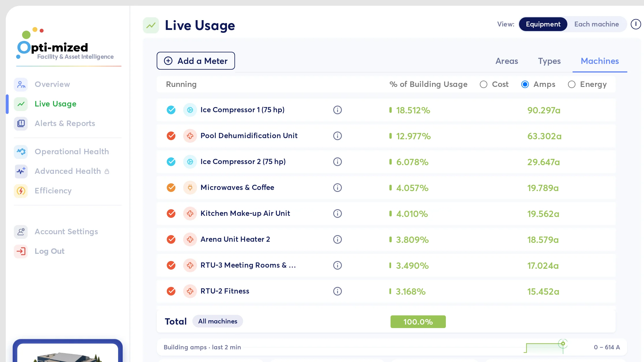The height and width of the screenshot is (362, 644).
Task: Click the plug icon for Microwaves & Coffee
Action: (x=190, y=188)
